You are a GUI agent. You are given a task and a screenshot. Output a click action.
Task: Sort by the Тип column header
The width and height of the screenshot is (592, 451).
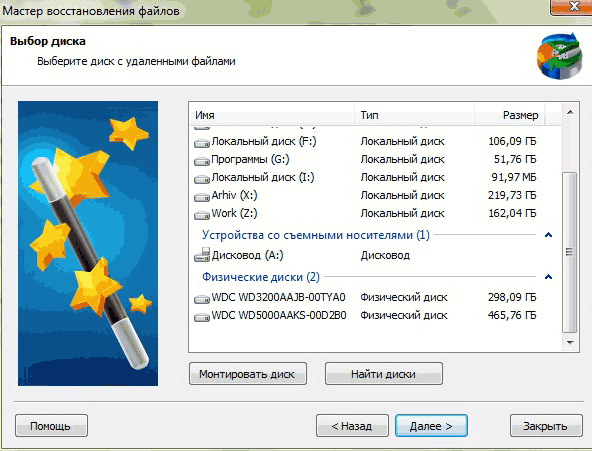pyautogui.click(x=414, y=115)
